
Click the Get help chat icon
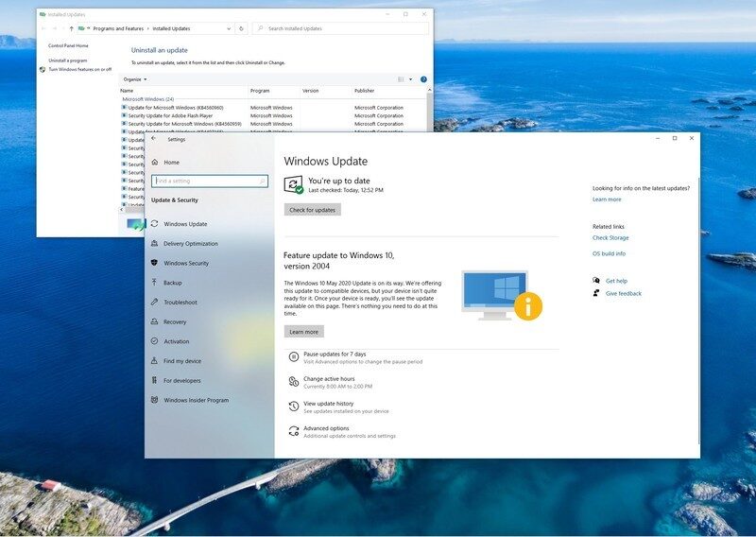click(x=596, y=281)
